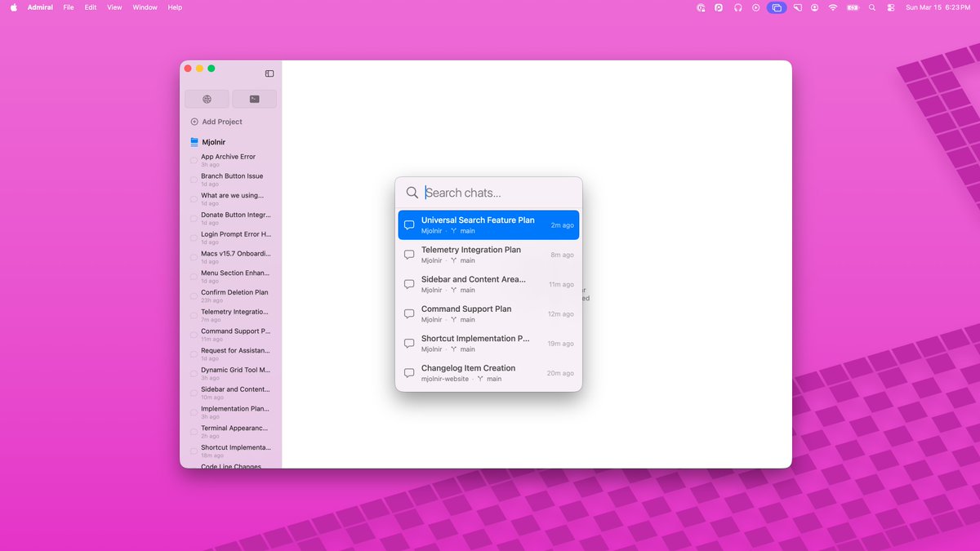The height and width of the screenshot is (551, 980).
Task: Click the Wi-Fi status icon
Action: (x=833, y=7)
